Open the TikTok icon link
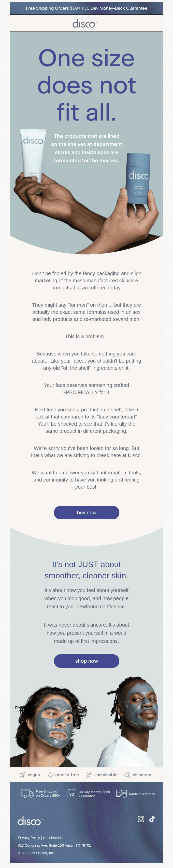Image resolution: width=173 pixels, height=868 pixels. click(152, 819)
